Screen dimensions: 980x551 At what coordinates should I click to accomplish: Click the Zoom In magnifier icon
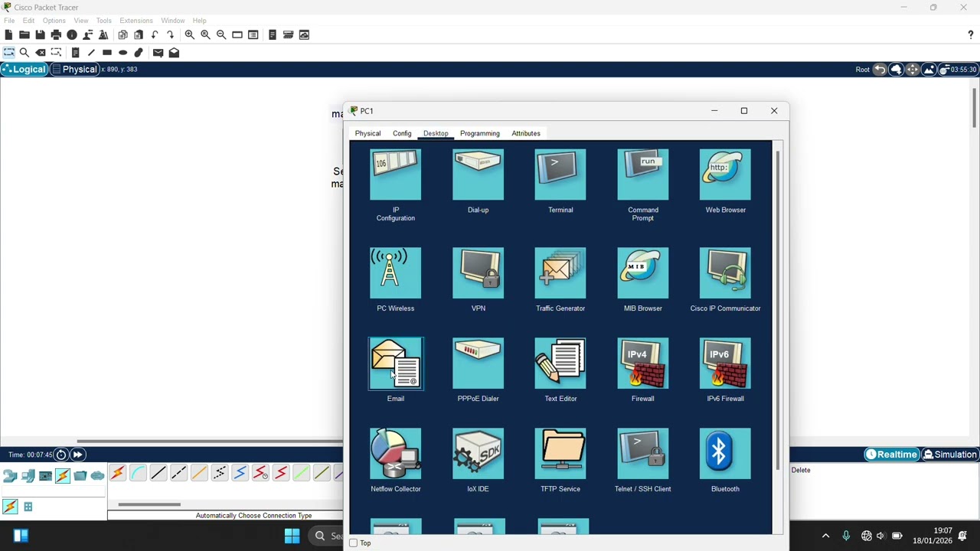click(x=189, y=34)
